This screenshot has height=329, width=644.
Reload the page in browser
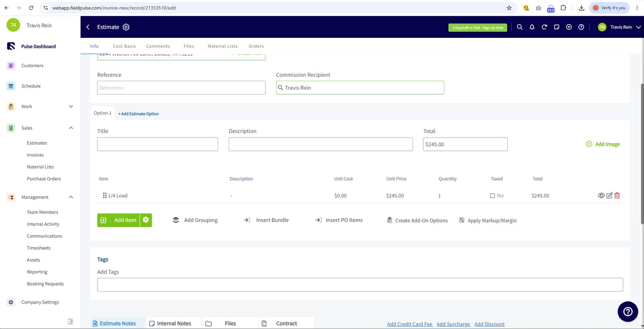(31, 8)
